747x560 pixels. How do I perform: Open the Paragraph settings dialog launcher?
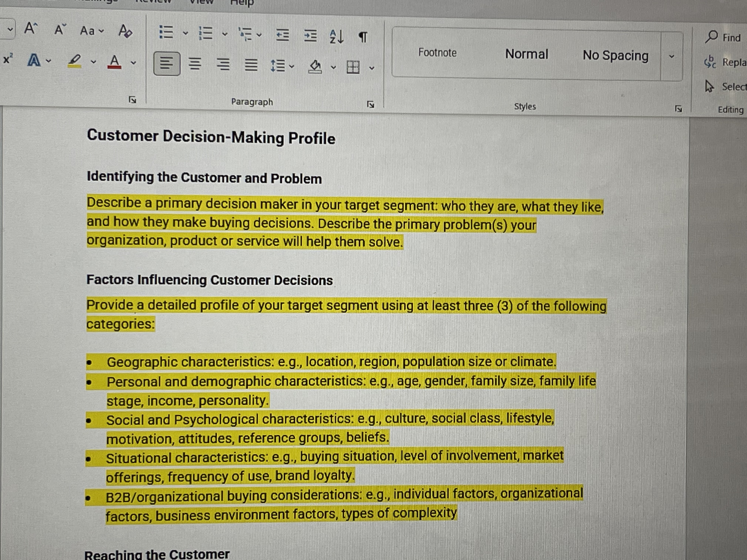[371, 104]
